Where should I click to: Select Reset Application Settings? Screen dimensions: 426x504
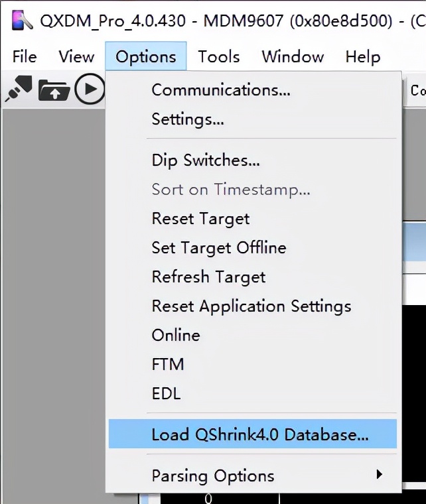pyautogui.click(x=252, y=306)
